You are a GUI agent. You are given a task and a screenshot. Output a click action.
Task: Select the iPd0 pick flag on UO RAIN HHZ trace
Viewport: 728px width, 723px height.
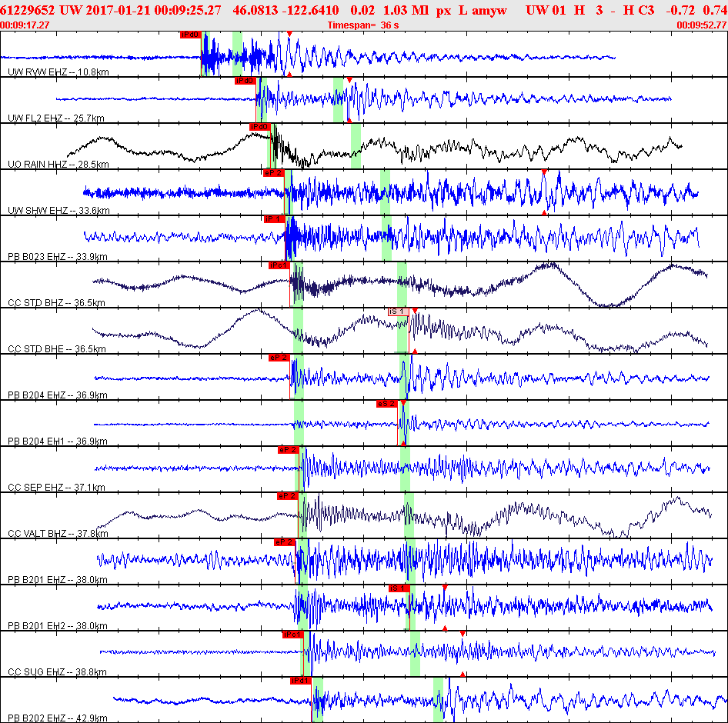point(260,127)
